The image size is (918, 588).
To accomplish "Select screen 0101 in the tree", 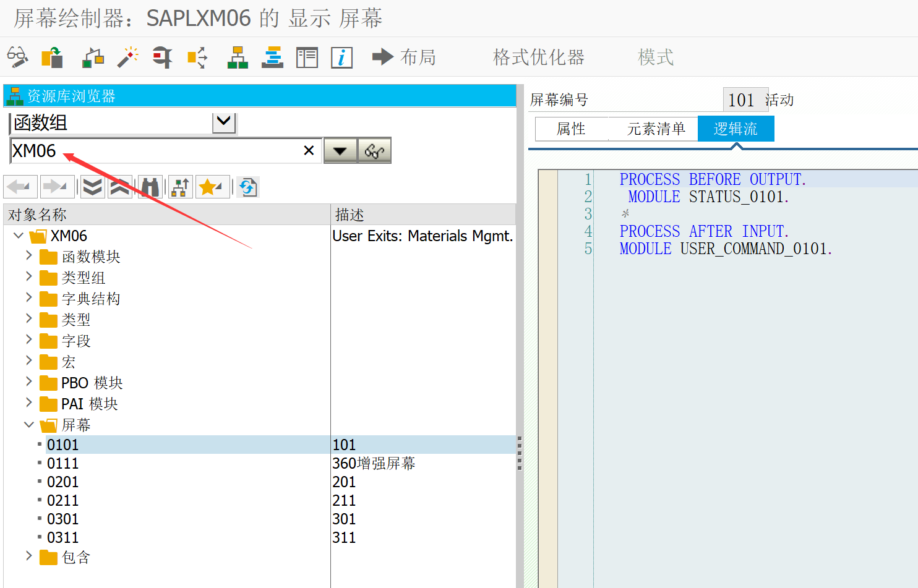I will point(62,445).
